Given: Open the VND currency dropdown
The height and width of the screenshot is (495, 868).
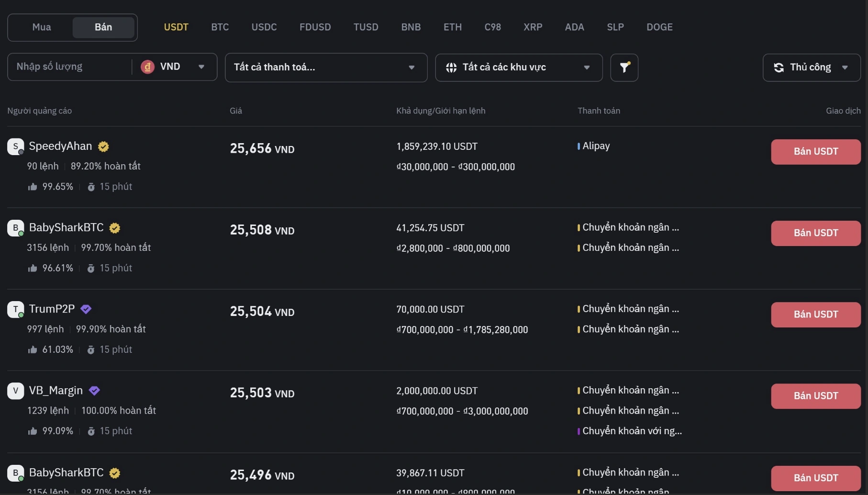Looking at the screenshot, I should click(174, 67).
